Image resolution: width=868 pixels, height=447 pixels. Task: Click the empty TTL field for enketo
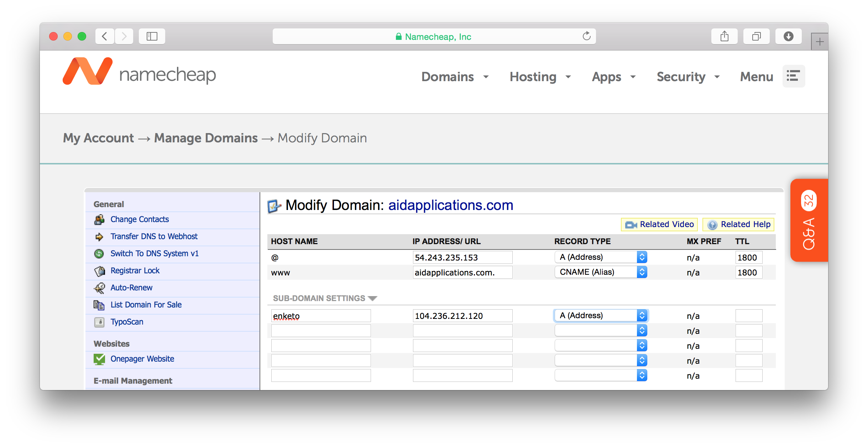pos(749,316)
